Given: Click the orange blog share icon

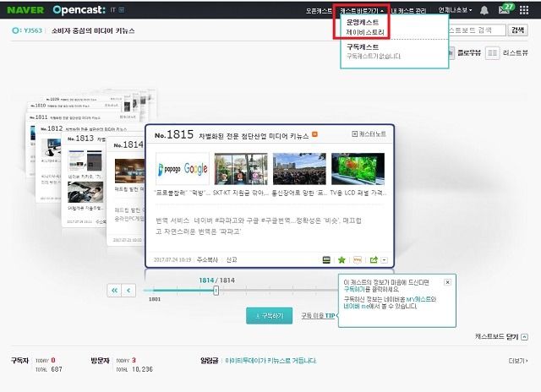Looking at the screenshot, I should 358,260.
